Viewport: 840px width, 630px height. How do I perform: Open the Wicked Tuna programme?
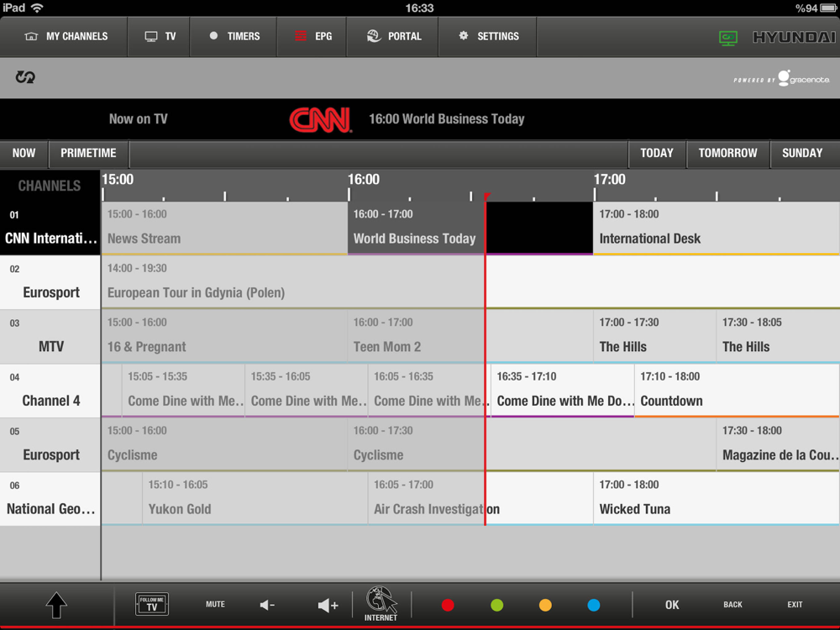[717, 499]
